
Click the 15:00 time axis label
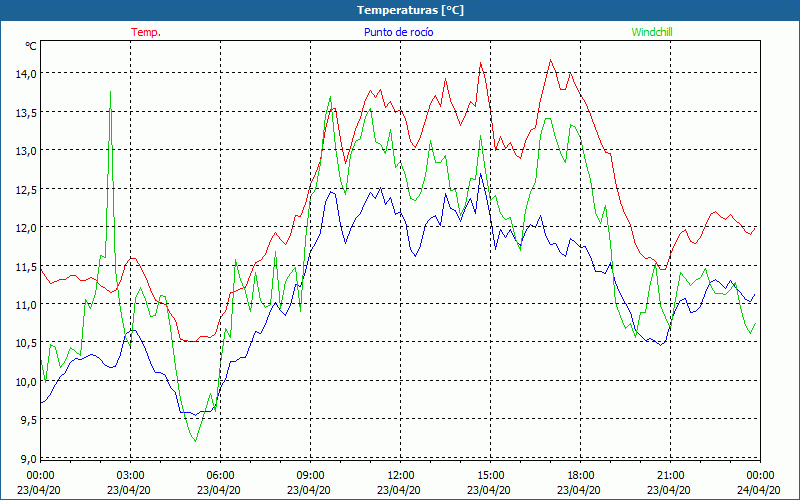(x=490, y=476)
